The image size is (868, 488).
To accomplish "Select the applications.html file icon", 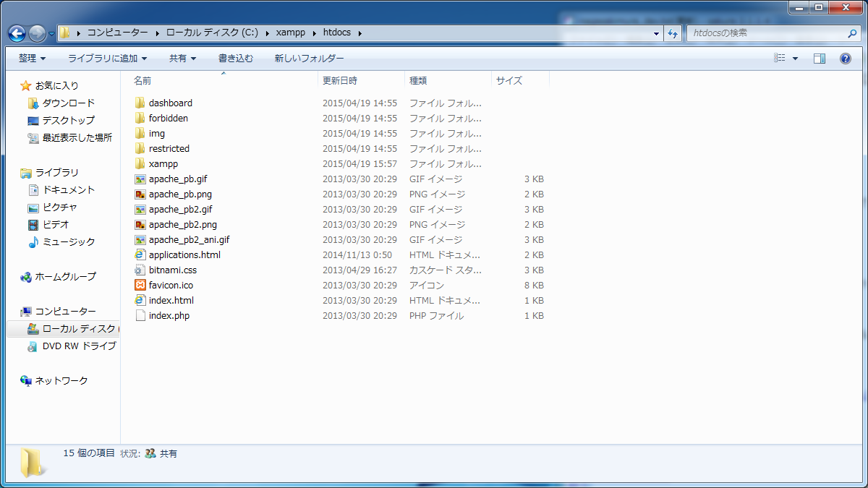I will tap(140, 255).
